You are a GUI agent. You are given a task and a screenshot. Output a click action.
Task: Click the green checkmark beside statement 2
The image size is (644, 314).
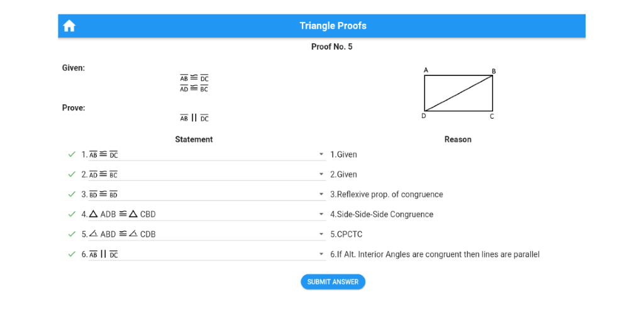point(72,174)
